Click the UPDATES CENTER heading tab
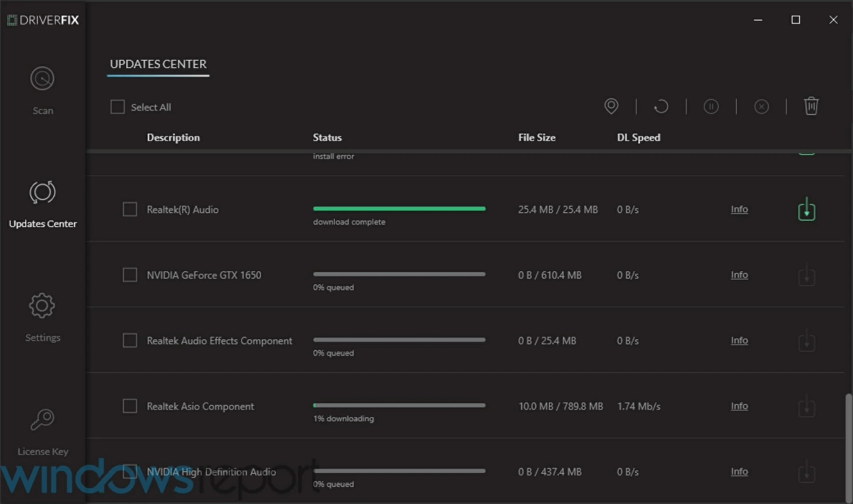The width and height of the screenshot is (853, 504). pyautogui.click(x=158, y=64)
